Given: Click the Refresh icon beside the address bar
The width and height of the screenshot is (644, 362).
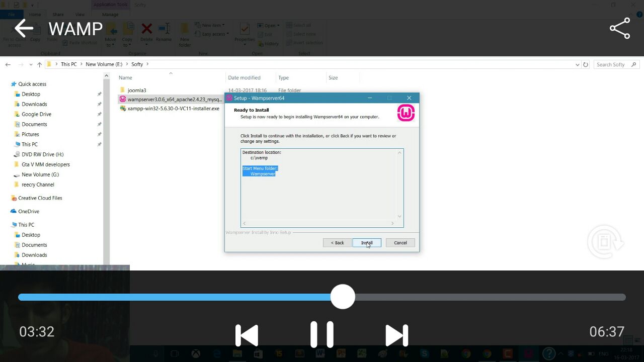Looking at the screenshot, I should [x=586, y=64].
